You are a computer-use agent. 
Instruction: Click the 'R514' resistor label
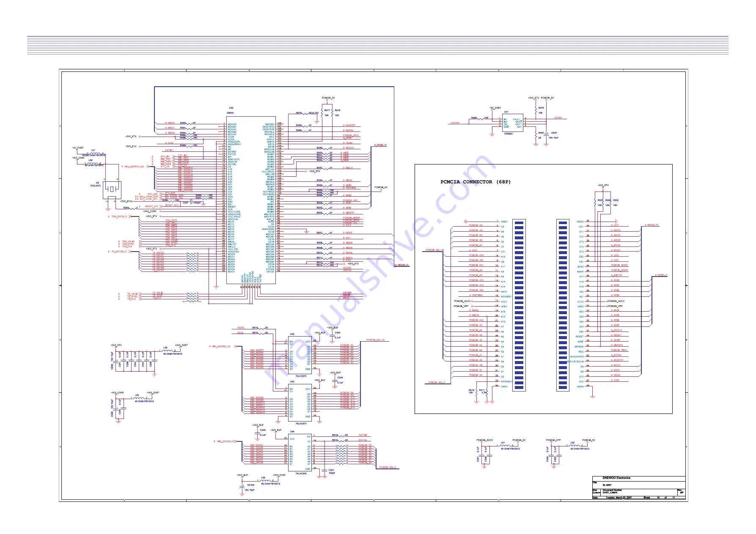coord(255,328)
